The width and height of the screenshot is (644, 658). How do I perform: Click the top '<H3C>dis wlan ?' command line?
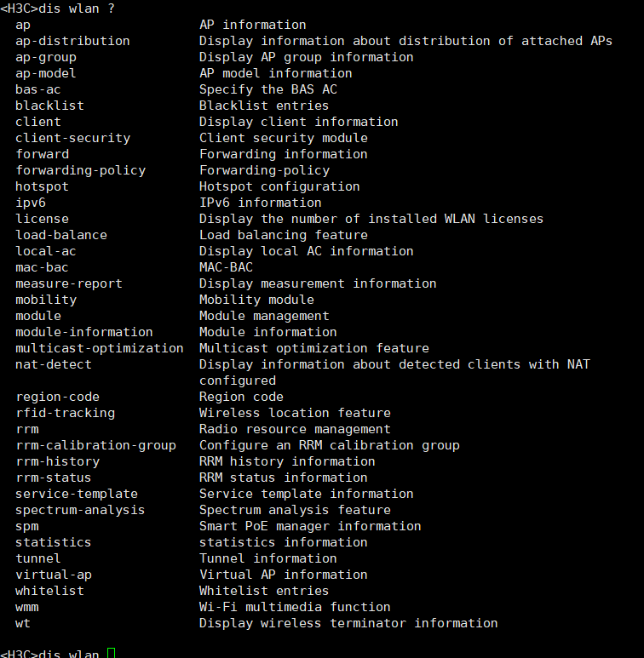click(57, 9)
